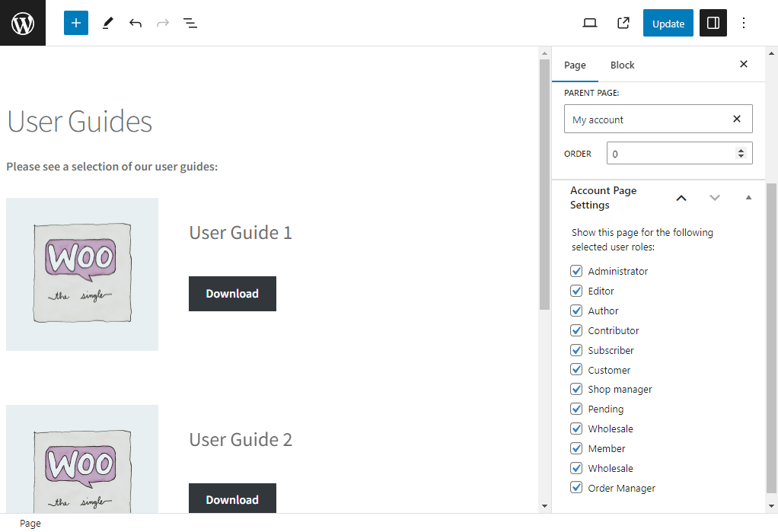Click the Redo icon

163,23
